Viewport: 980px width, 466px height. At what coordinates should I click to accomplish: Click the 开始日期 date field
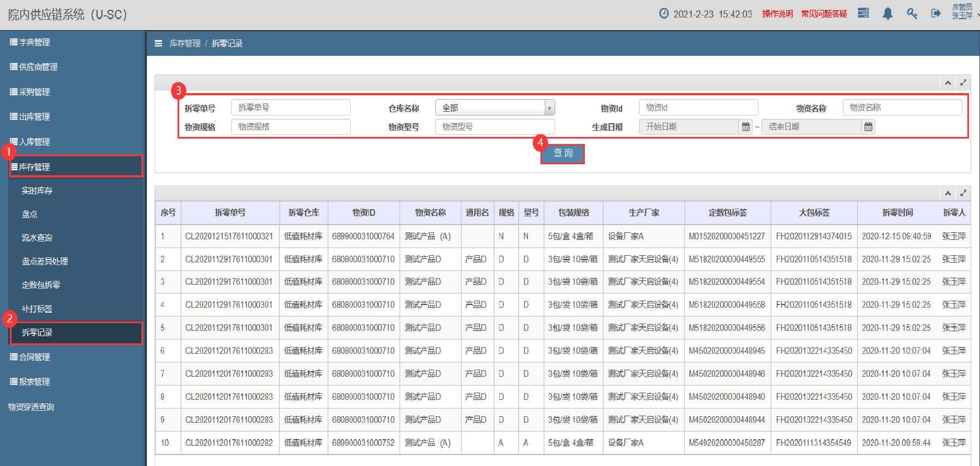click(689, 126)
